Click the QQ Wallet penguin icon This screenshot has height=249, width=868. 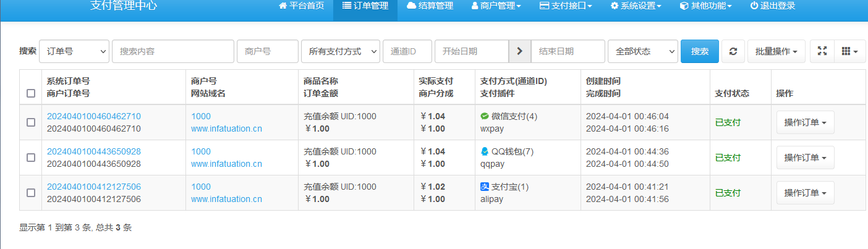tap(485, 151)
